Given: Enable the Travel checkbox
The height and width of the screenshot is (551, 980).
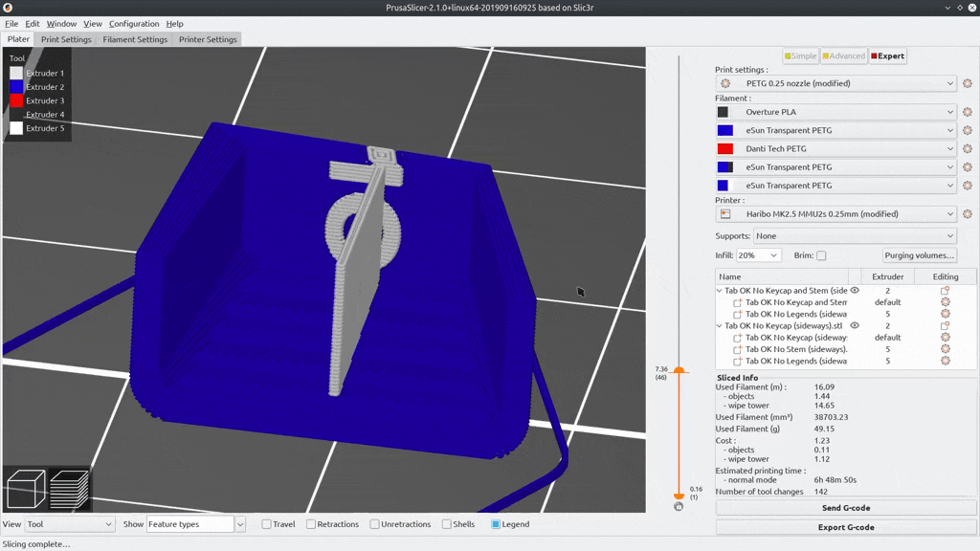Looking at the screenshot, I should click(267, 524).
